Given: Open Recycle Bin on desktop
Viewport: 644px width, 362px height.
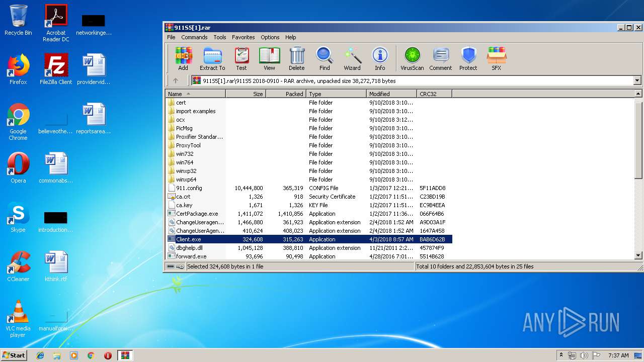Looking at the screenshot, I should coord(18,20).
